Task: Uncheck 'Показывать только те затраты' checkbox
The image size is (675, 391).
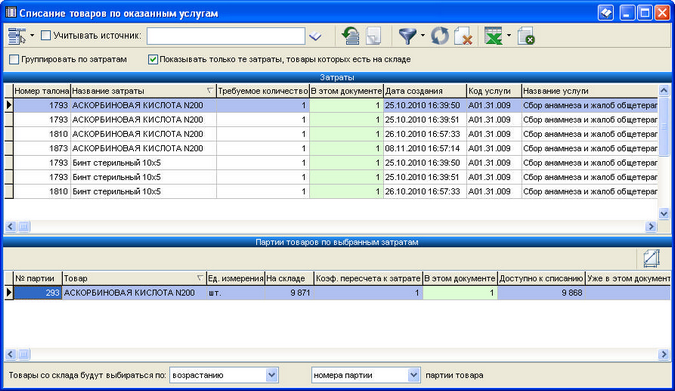Action: click(153, 59)
